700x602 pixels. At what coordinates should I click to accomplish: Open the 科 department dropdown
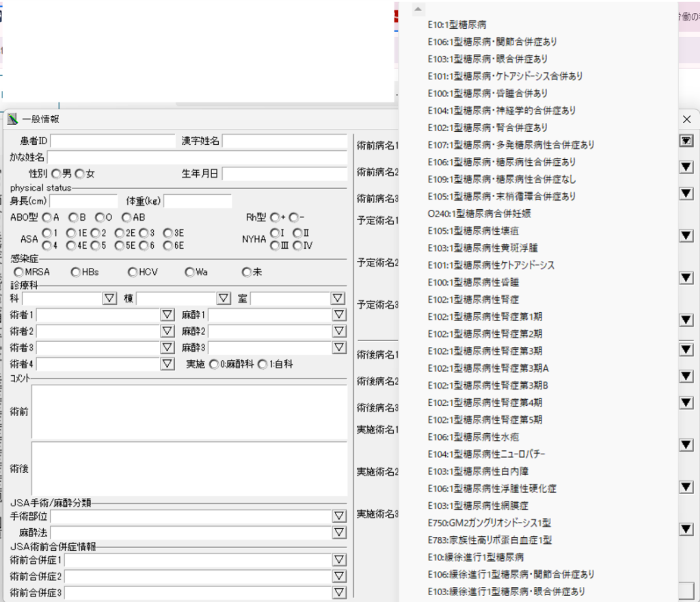[109, 299]
